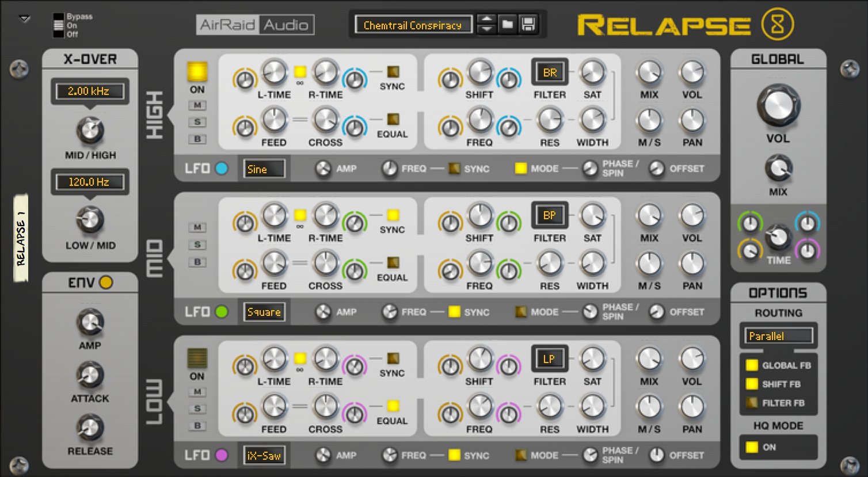
Task: Click the HIGH LFO OFFSET knob
Action: [x=657, y=169]
